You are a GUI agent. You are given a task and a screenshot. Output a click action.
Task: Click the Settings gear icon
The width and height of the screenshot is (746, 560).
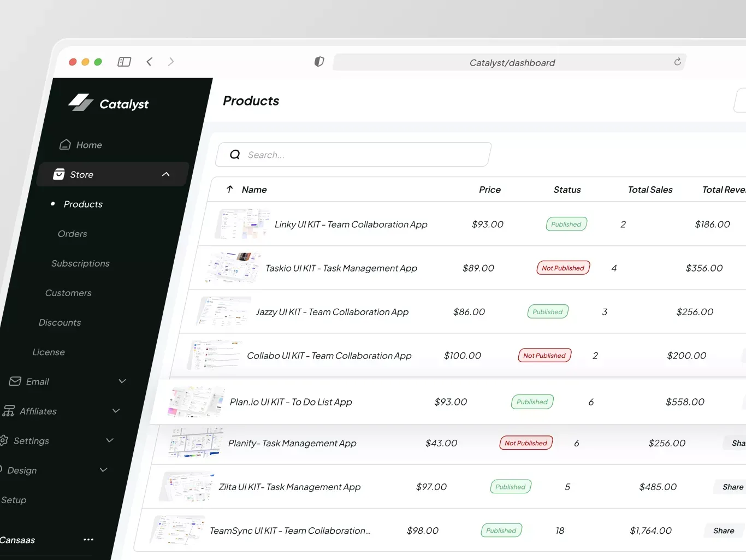click(3, 440)
